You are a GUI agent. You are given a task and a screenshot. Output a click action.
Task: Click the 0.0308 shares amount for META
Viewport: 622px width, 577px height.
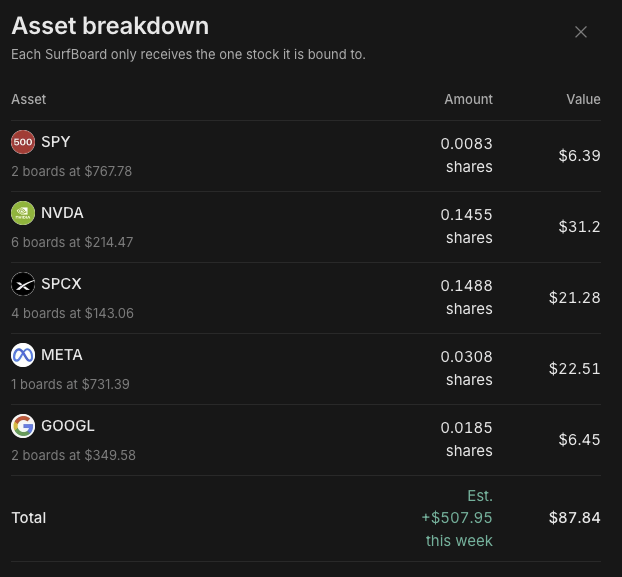[466, 368]
